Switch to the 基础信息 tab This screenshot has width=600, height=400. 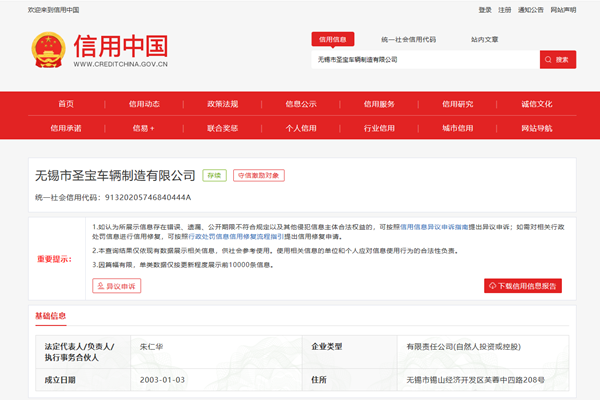(51, 316)
